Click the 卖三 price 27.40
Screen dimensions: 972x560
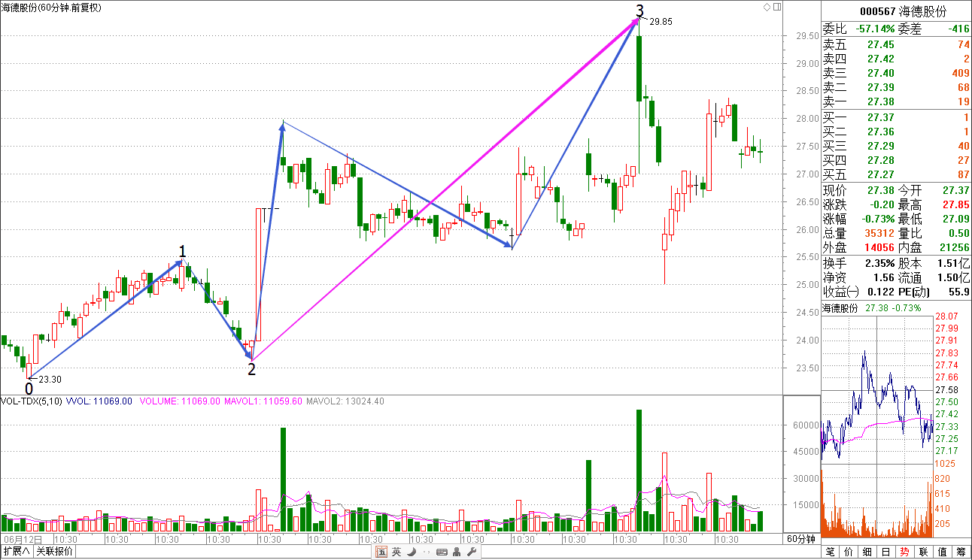tap(880, 73)
